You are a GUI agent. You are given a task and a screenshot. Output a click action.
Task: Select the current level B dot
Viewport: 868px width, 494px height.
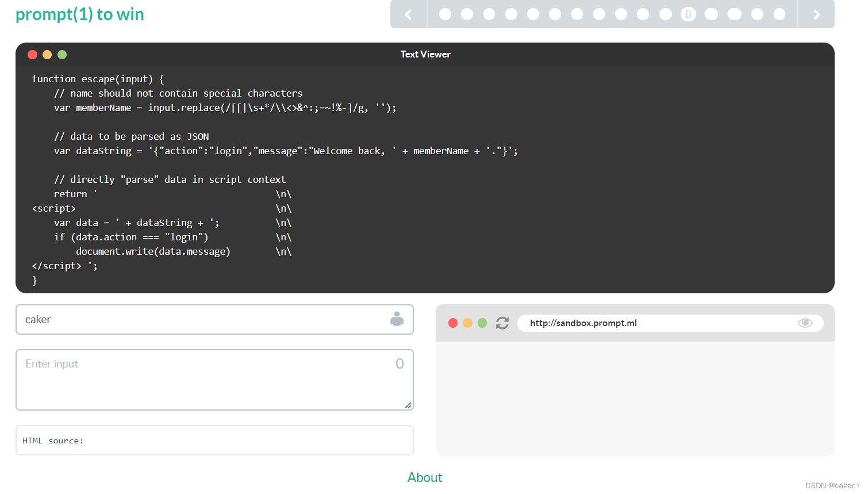(688, 14)
